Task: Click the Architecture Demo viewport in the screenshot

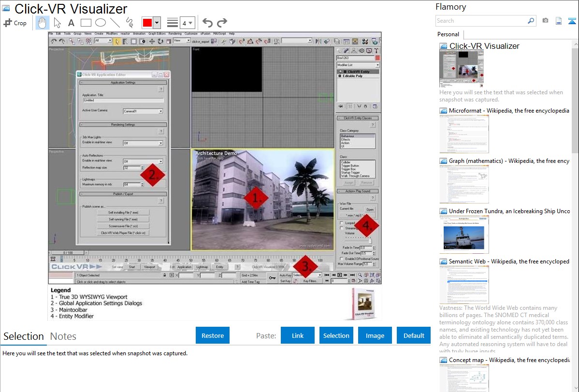Action: pyautogui.click(x=262, y=200)
